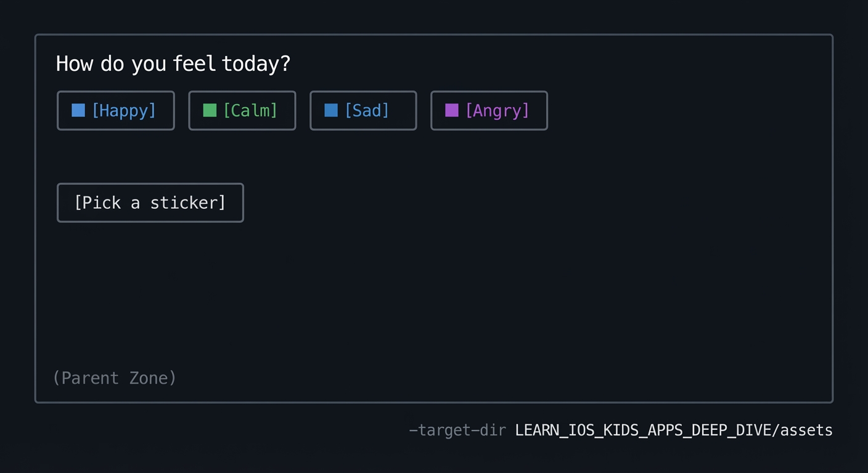The height and width of the screenshot is (473, 868).
Task: Click the word "today?" in the heading
Action: [x=256, y=63]
